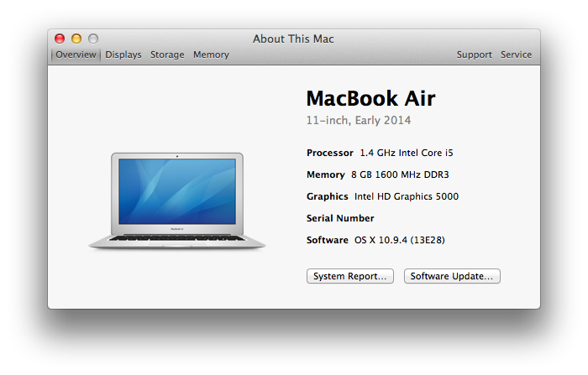Minimize window with yellow button
Image resolution: width=588 pixels, height=375 pixels.
76,39
